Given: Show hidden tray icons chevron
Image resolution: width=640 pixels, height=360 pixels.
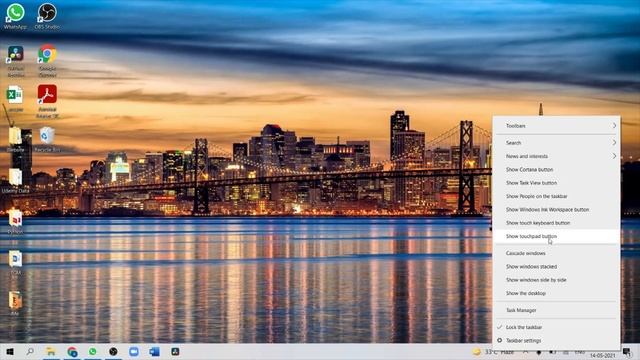Looking at the screenshot, I should point(526,351).
